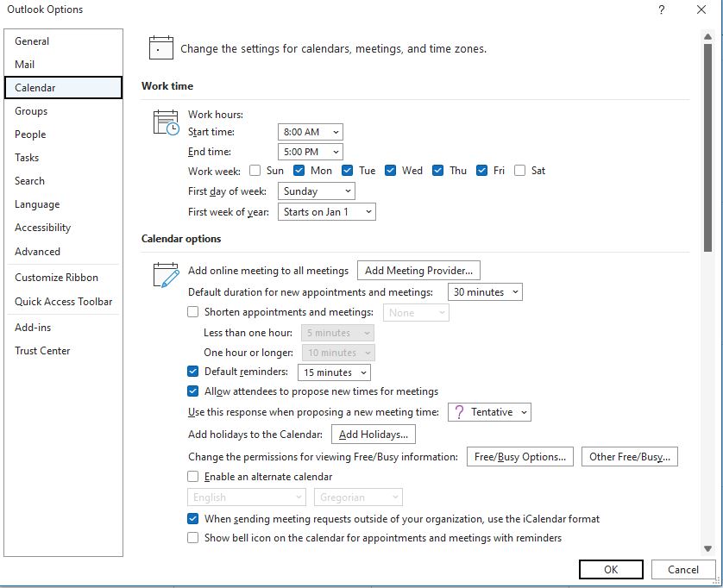The width and height of the screenshot is (723, 588).
Task: Click the Gregorian calendar type dropdown
Action: (x=358, y=497)
